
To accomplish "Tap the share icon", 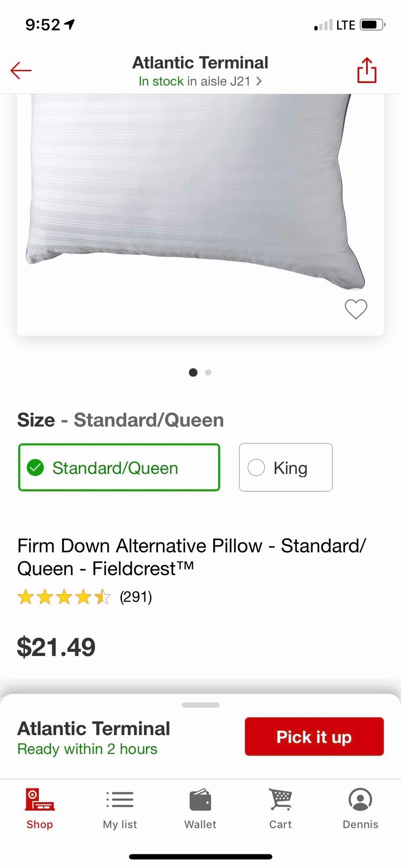I will pos(366,70).
